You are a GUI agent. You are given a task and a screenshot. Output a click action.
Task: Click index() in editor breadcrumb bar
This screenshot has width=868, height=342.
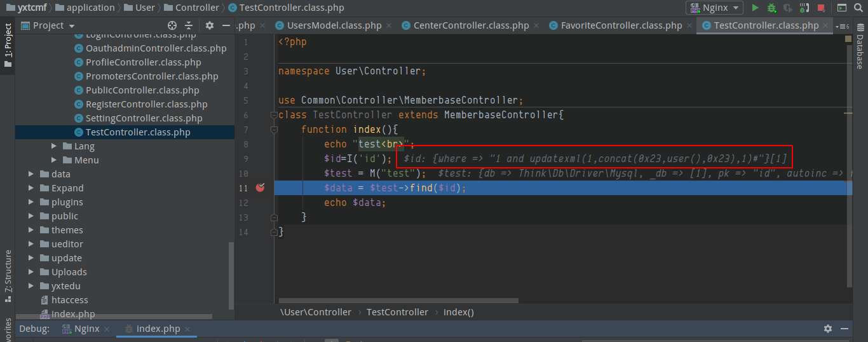pos(459,312)
